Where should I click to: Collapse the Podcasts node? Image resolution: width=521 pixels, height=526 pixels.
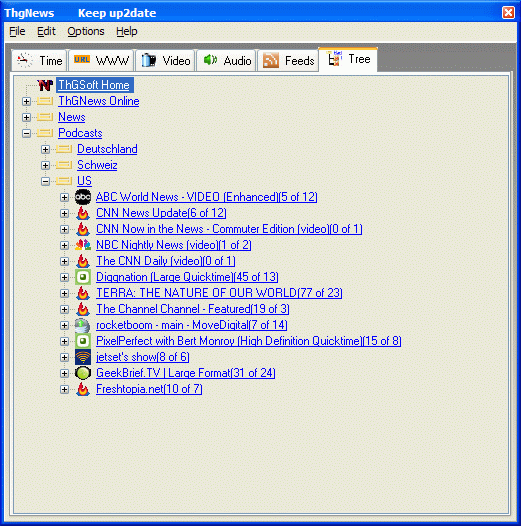[x=27, y=134]
